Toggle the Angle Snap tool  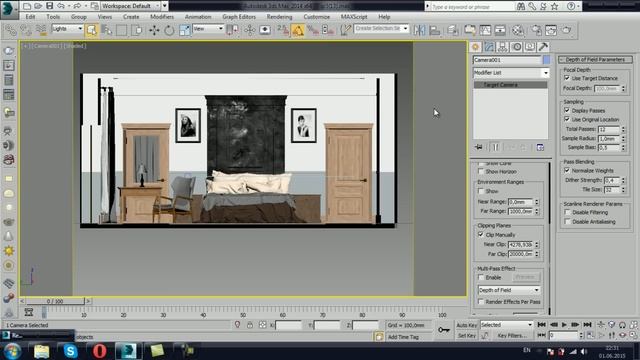coord(298,30)
